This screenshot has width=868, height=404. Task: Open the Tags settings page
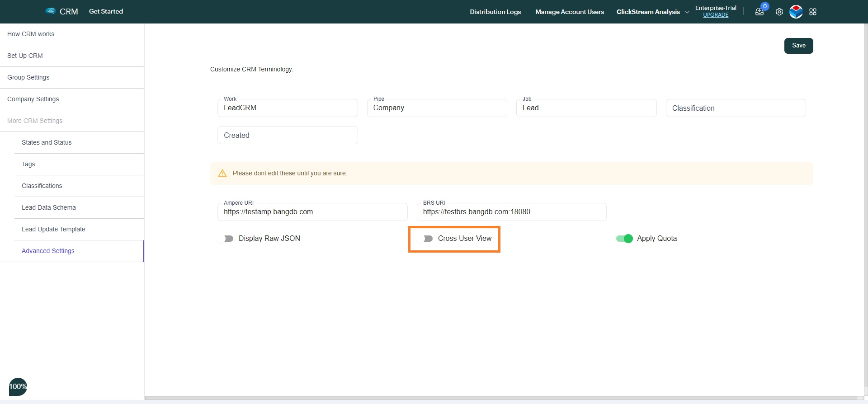[80, 164]
